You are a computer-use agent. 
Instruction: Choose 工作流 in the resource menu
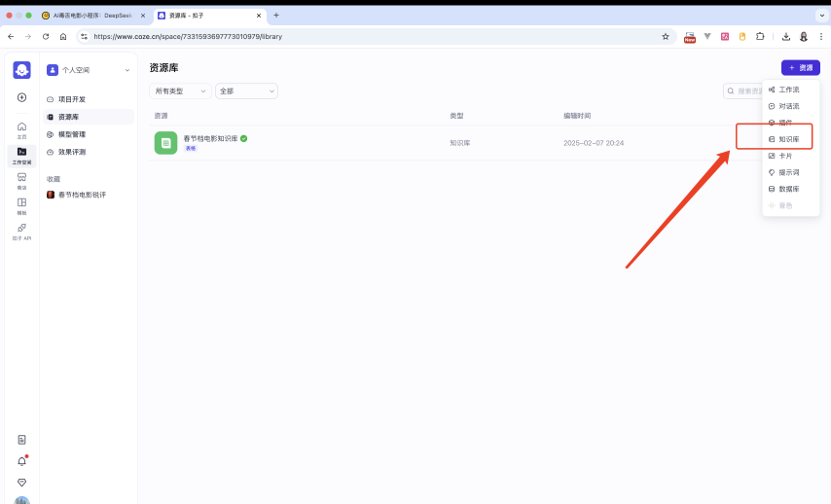pos(788,90)
